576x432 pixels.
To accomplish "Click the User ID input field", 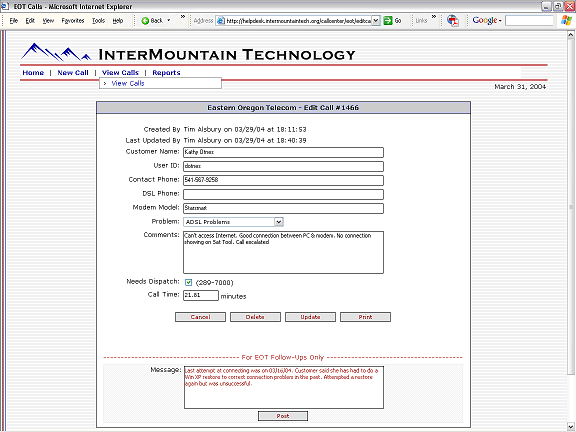I will (283, 166).
